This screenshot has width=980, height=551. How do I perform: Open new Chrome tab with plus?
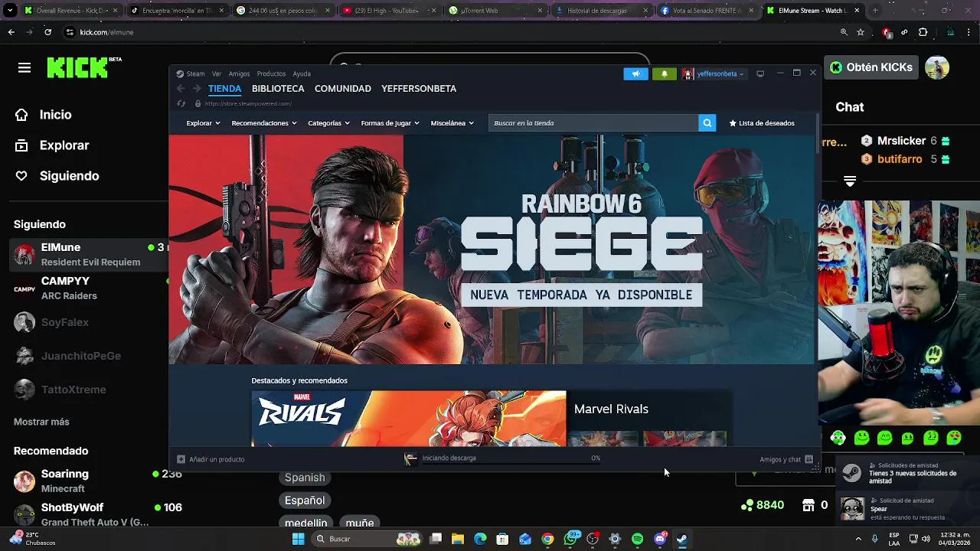[875, 11]
